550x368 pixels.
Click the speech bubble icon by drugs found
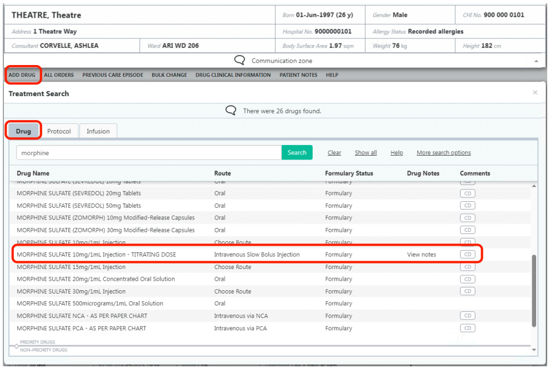point(231,111)
